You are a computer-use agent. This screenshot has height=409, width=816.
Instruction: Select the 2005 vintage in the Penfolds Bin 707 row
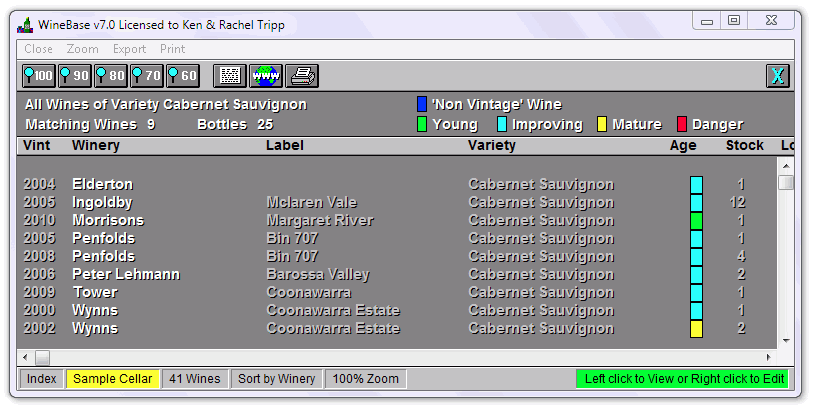click(x=40, y=238)
